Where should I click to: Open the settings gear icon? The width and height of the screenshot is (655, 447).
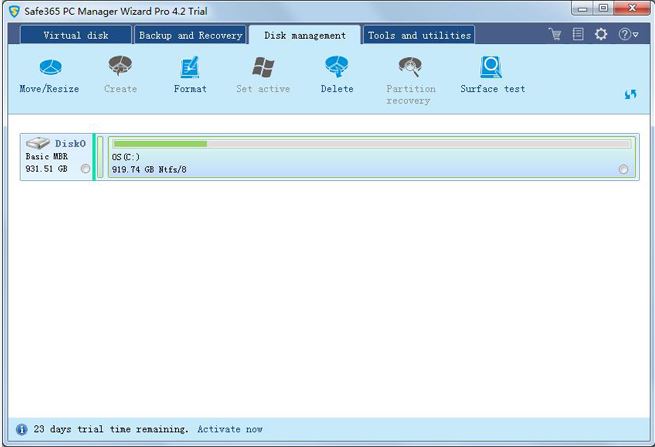point(601,35)
